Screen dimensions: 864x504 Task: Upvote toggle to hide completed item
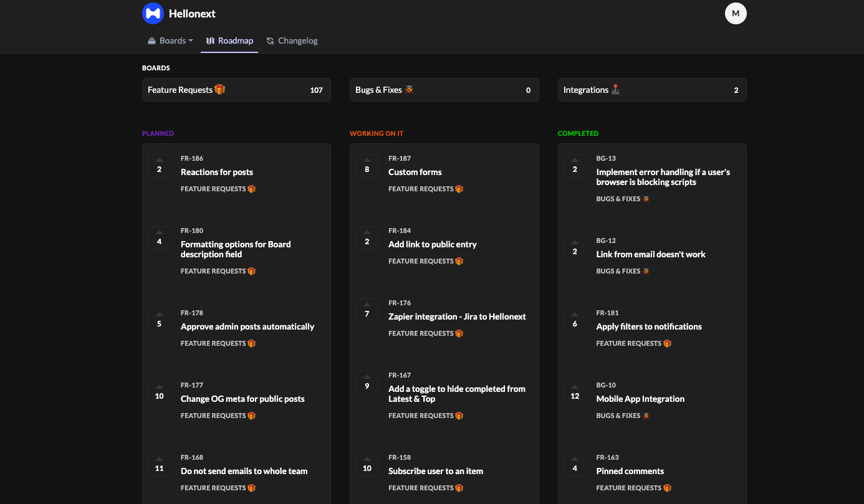[367, 383]
